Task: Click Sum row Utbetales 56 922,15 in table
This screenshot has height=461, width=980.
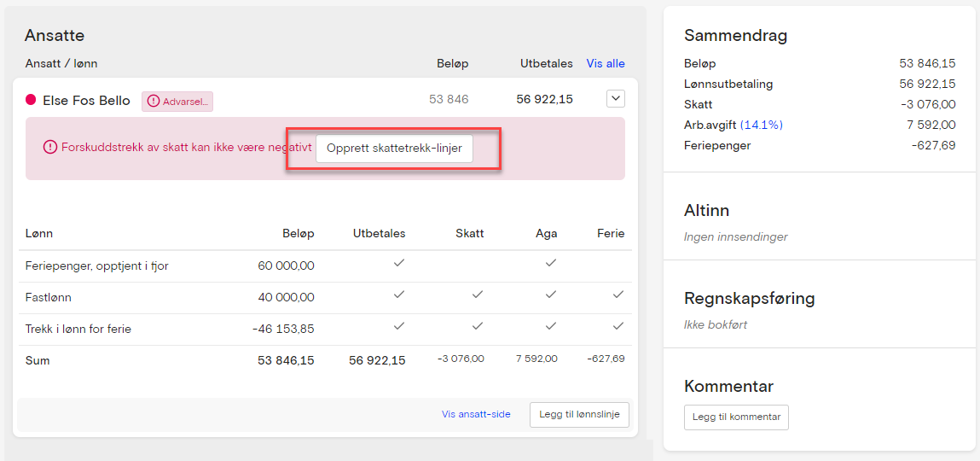Action: 377,360
